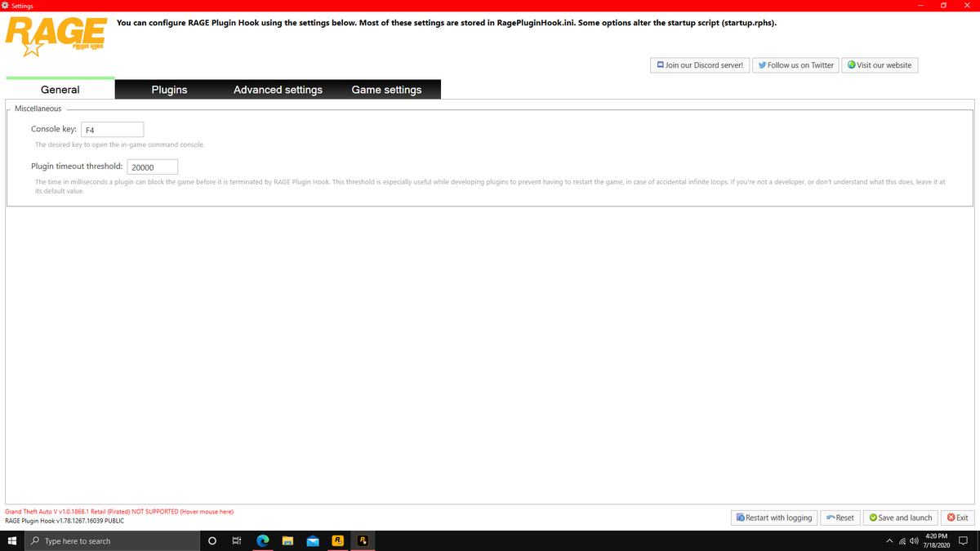Open the notification center icon

(x=963, y=540)
